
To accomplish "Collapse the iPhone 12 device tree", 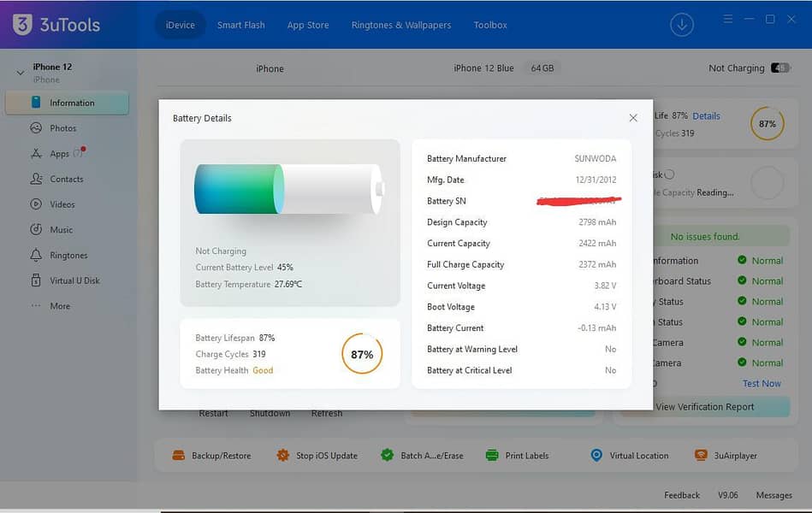I will (x=21, y=73).
